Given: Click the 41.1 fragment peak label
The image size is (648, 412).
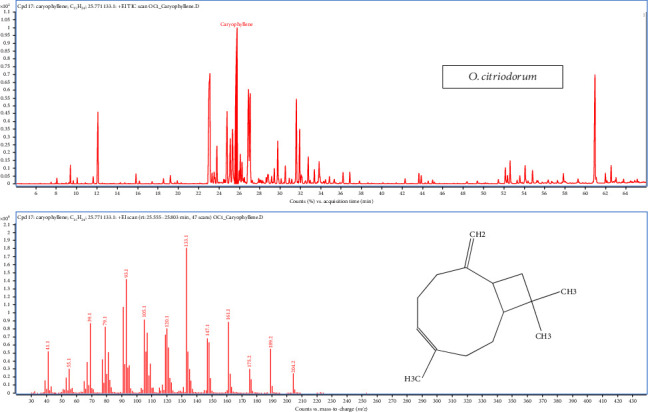Looking at the screenshot, I should click(x=48, y=345).
